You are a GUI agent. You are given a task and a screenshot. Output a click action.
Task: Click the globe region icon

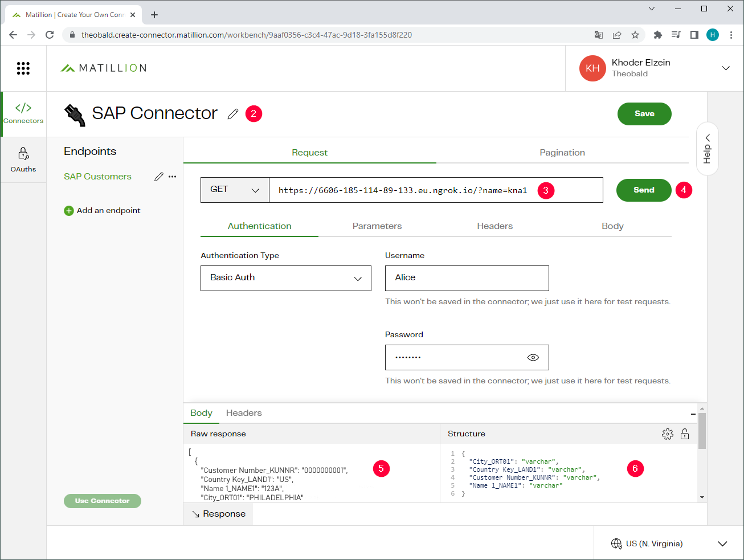tap(616, 543)
